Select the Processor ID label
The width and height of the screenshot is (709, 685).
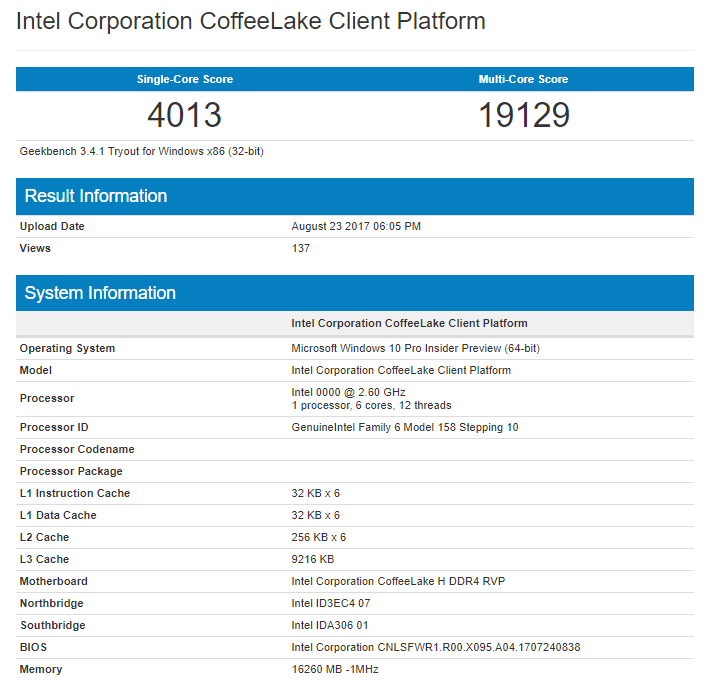[x=54, y=427]
